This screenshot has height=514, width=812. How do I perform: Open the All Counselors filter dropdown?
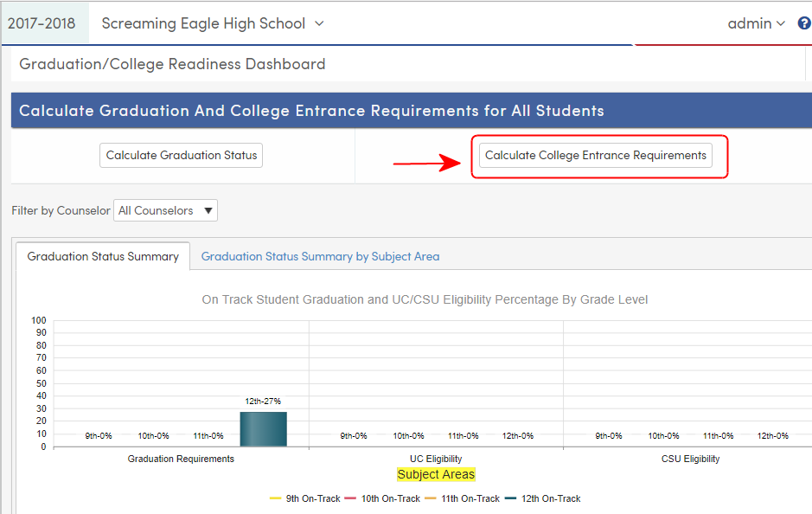[x=165, y=210]
